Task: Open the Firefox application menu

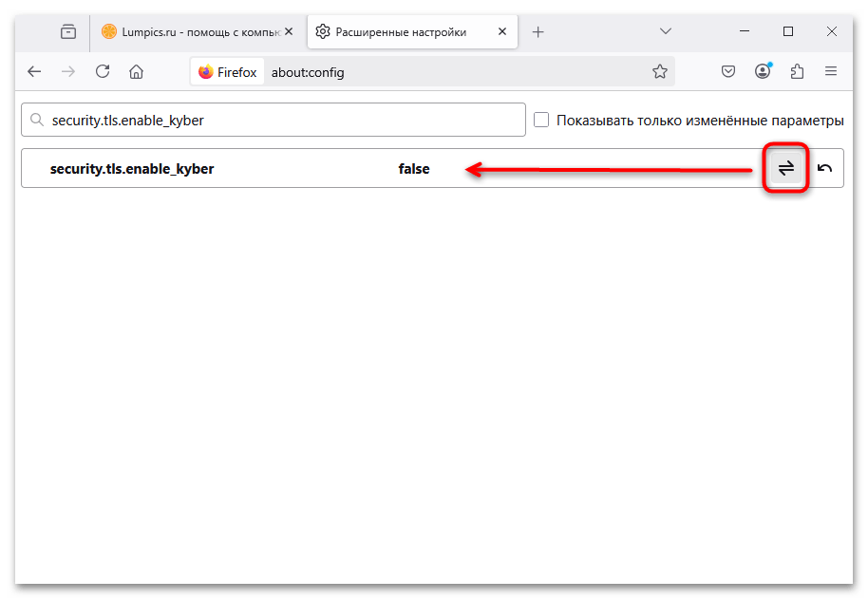Action: (831, 71)
